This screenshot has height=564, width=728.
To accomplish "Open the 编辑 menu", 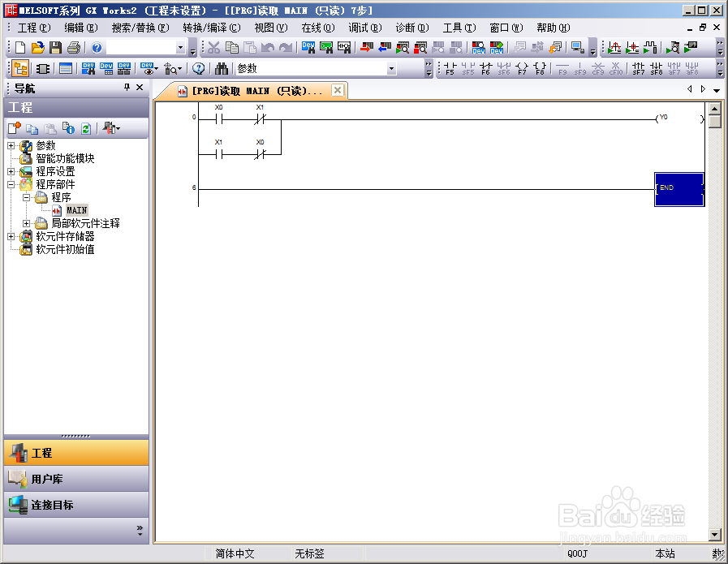I will click(81, 28).
